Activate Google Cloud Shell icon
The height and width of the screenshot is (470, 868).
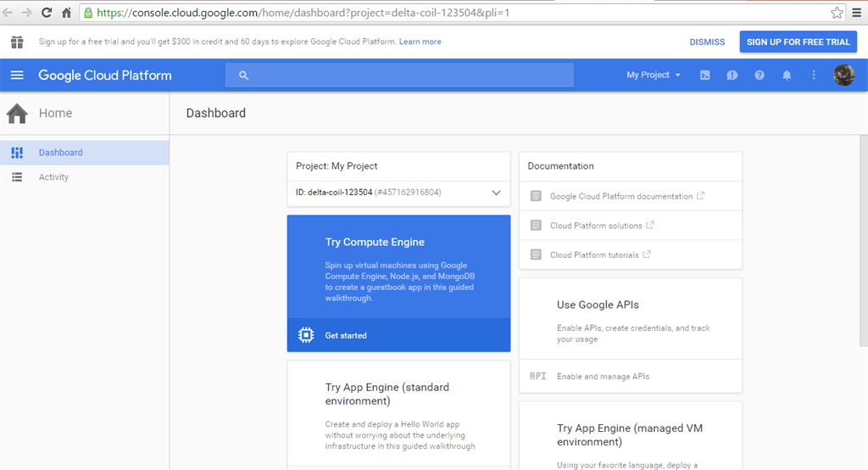click(x=704, y=76)
